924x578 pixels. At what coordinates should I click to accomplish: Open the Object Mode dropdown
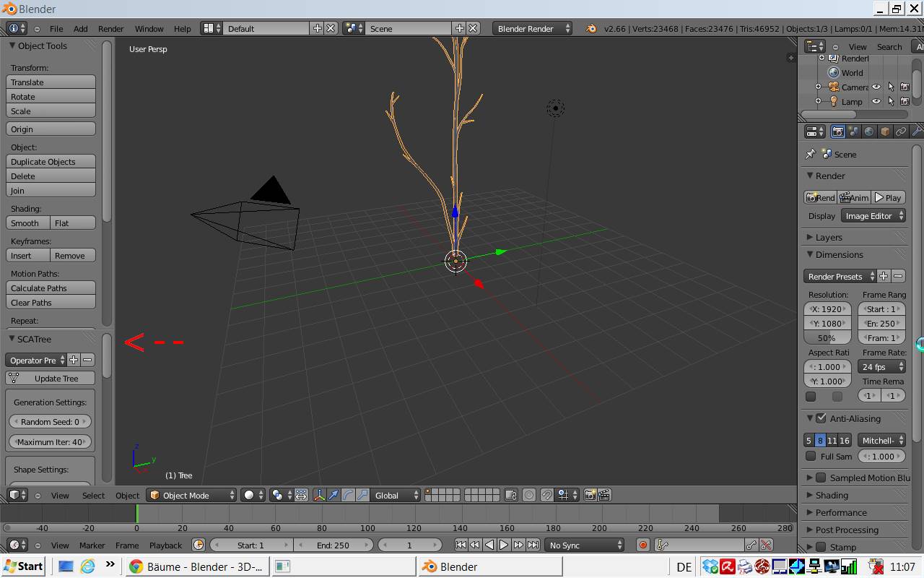(191, 495)
